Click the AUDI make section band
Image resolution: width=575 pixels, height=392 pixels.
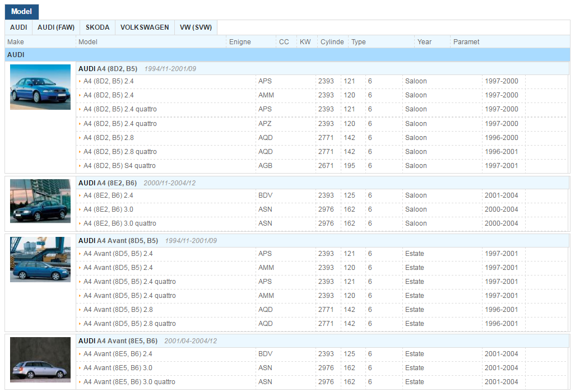click(287, 54)
